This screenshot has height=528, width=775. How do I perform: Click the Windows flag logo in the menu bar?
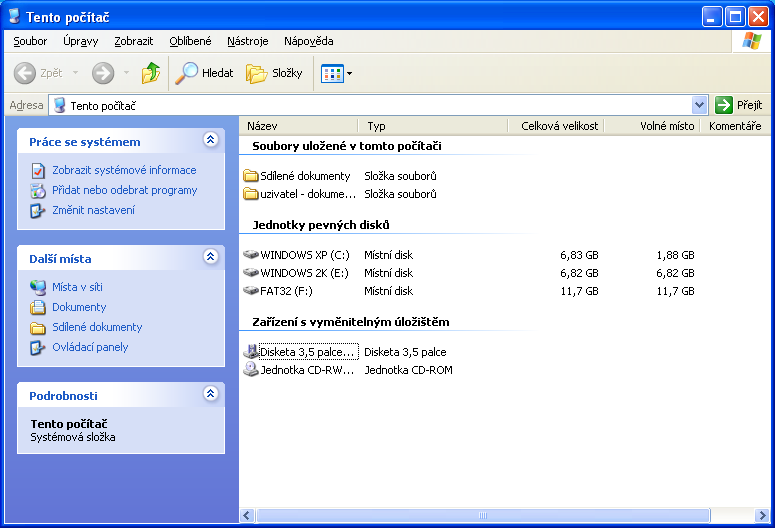(x=751, y=41)
